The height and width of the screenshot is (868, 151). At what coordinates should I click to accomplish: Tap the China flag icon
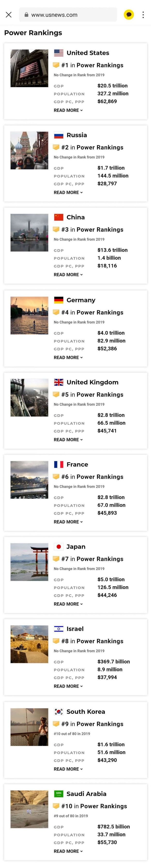59,217
